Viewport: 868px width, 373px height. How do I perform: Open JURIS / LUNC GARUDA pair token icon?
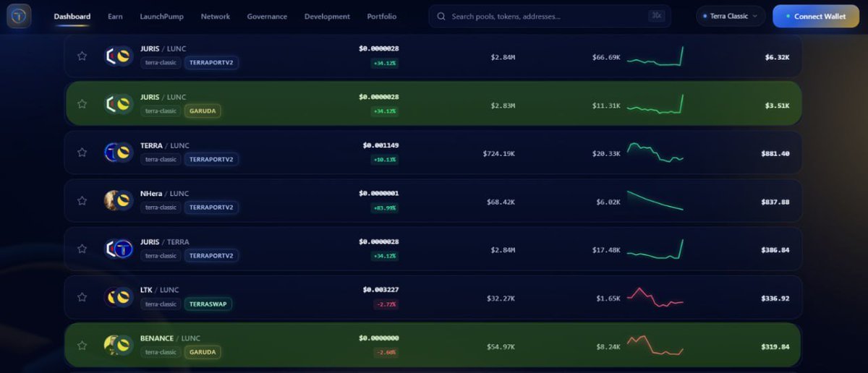point(118,104)
